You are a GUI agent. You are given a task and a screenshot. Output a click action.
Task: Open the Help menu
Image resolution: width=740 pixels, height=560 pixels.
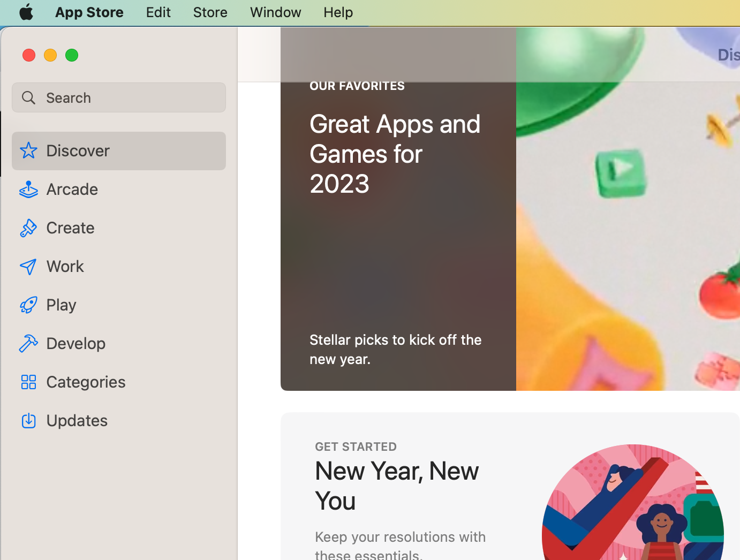pos(338,12)
